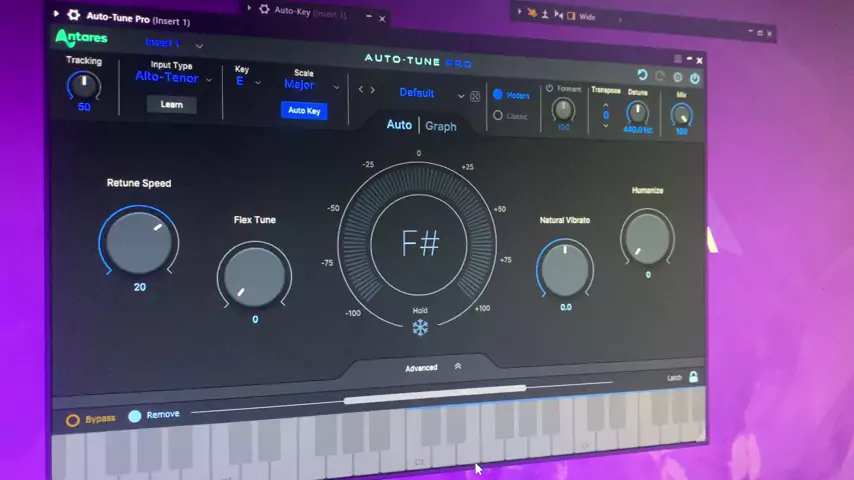Viewport: 854px width, 480px height.
Task: Open the Key E dropdown
Action: 248,82
